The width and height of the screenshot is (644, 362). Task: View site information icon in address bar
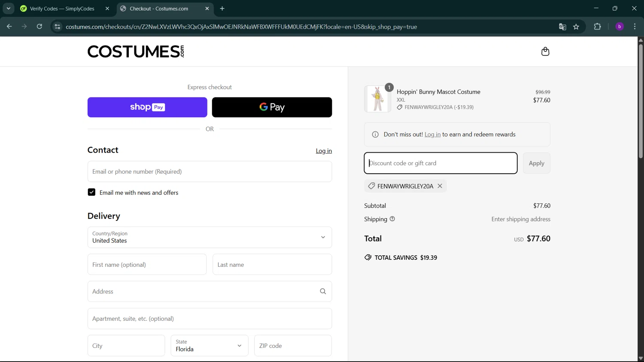click(57, 27)
